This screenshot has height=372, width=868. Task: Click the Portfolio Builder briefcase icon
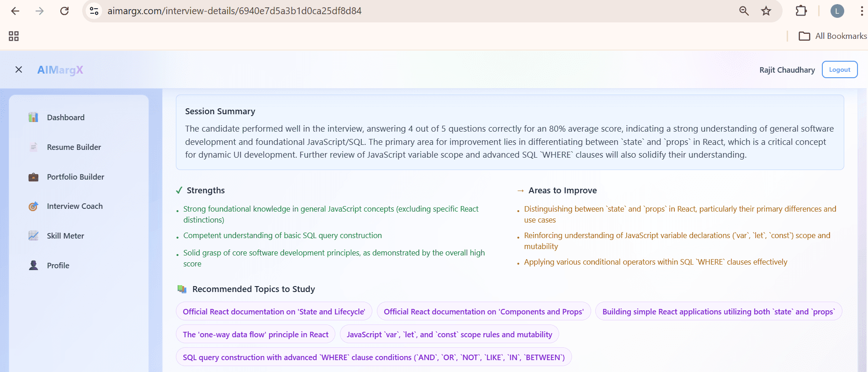(33, 177)
